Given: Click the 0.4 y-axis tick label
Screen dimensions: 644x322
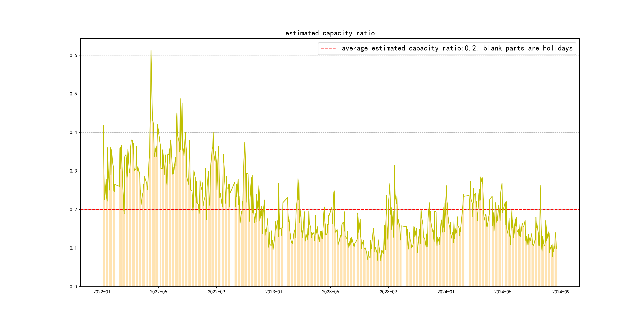Looking at the screenshot, I should coord(73,133).
